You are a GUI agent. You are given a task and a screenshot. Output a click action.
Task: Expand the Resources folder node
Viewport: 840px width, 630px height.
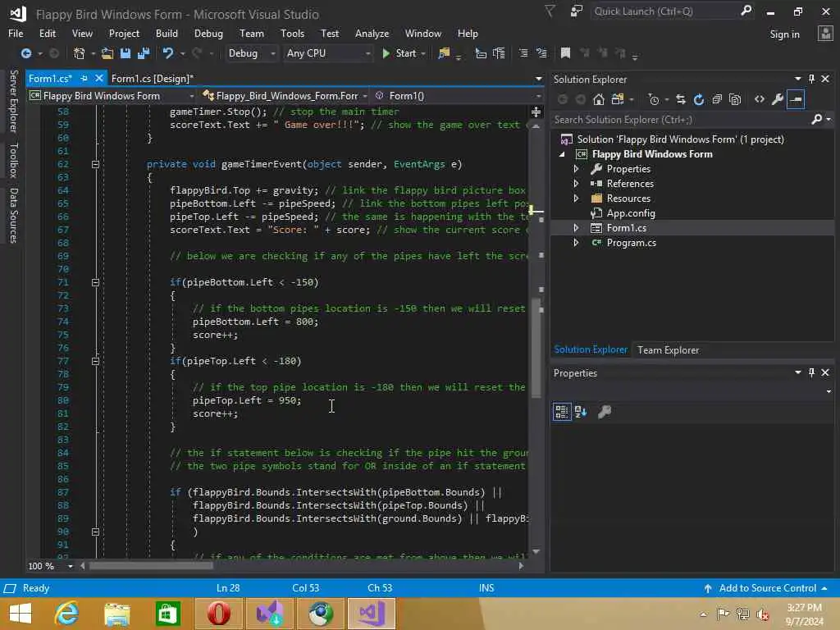tap(576, 199)
